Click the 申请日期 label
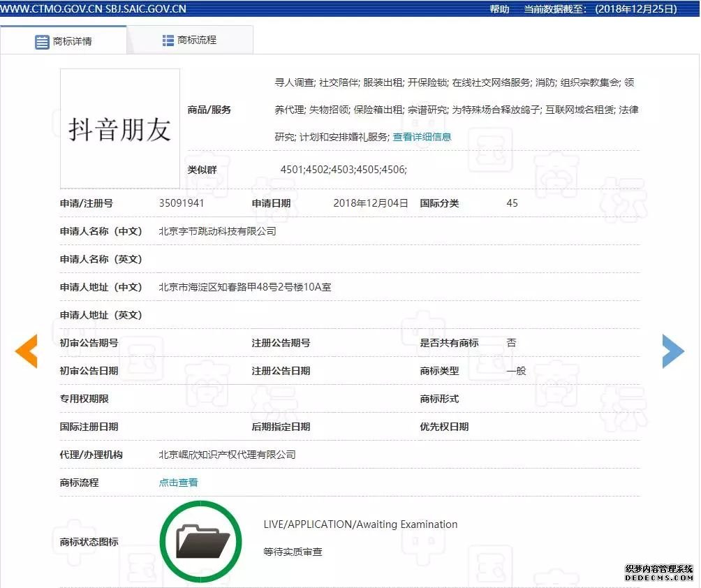Viewport: 701px width, 588px height. click(272, 203)
